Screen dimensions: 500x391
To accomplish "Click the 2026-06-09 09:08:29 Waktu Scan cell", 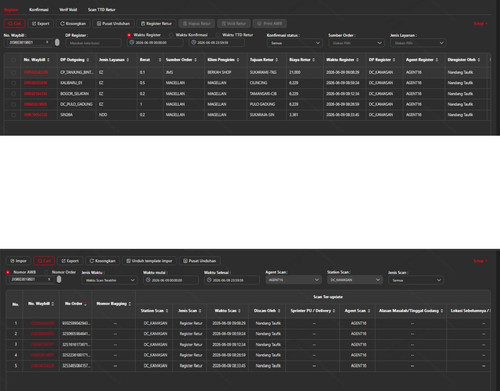I will [229, 323].
